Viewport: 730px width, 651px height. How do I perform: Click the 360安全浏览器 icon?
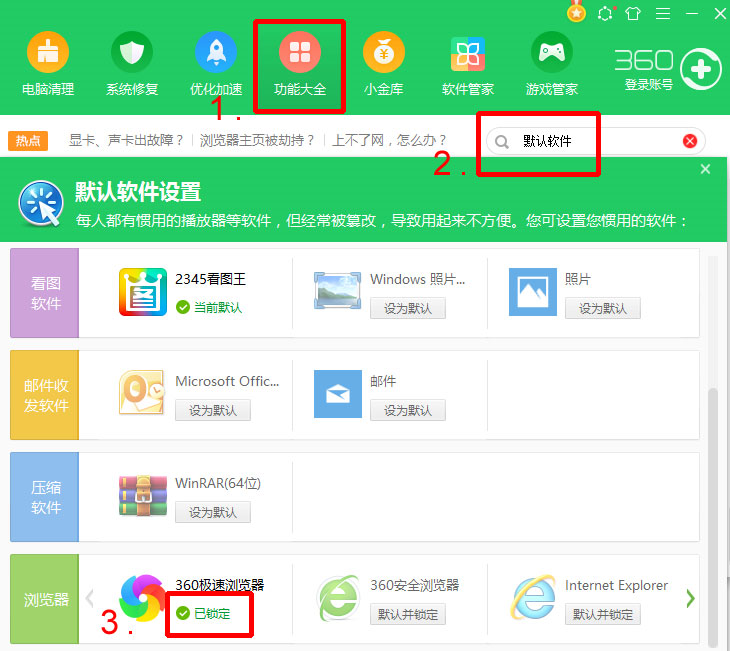click(x=338, y=598)
